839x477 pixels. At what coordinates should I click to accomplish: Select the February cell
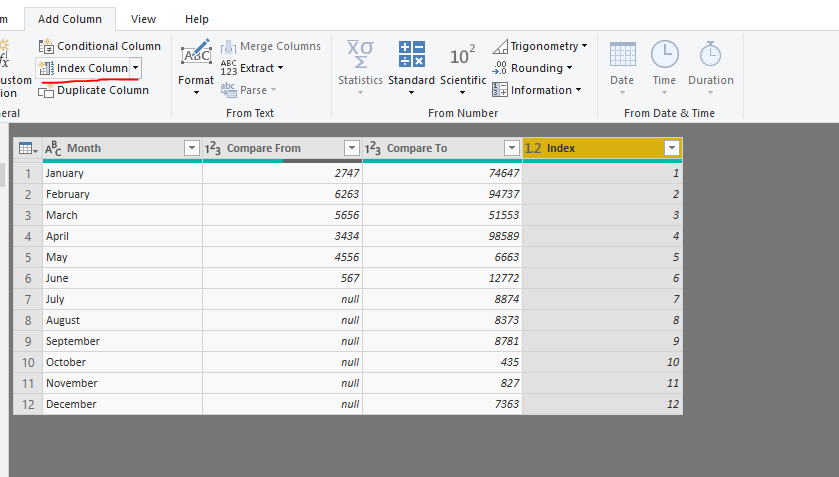pos(122,194)
